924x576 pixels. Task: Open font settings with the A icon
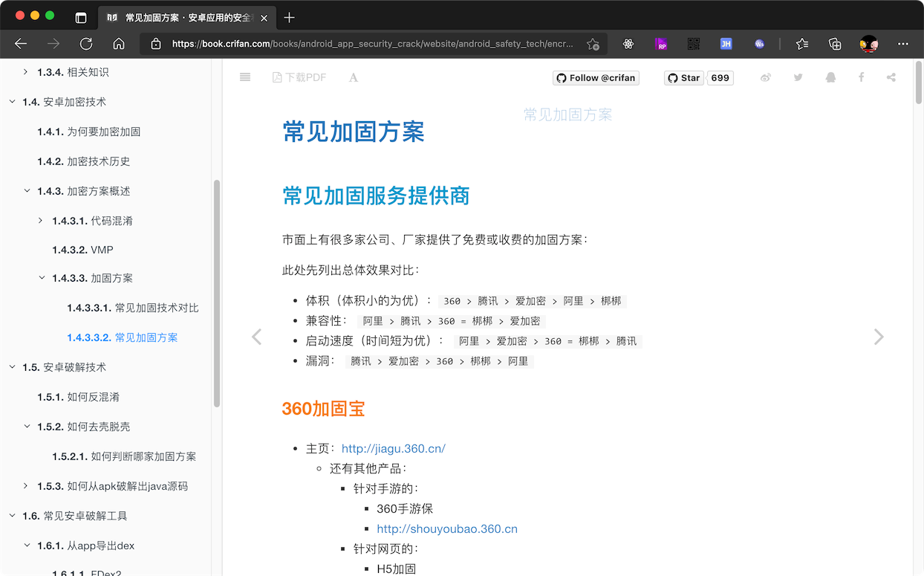(x=354, y=77)
